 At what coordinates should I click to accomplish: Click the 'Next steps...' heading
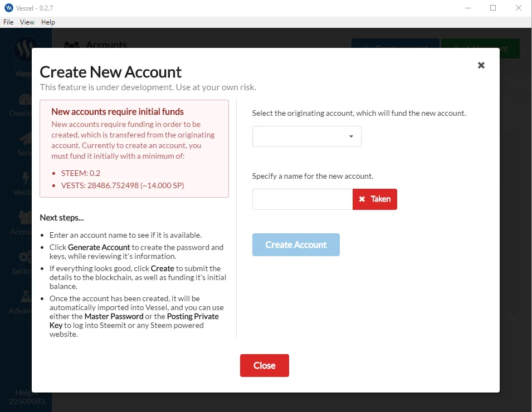tap(62, 218)
